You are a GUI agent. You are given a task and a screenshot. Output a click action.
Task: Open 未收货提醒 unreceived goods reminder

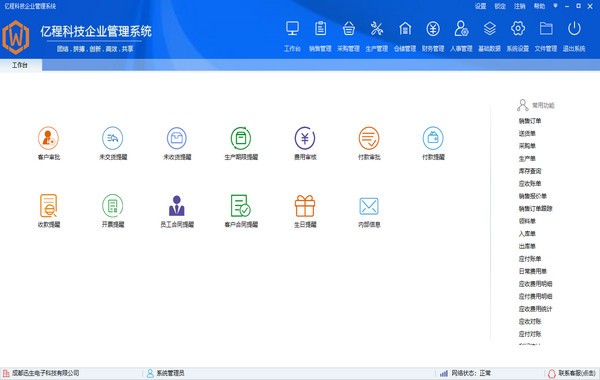coord(177,138)
